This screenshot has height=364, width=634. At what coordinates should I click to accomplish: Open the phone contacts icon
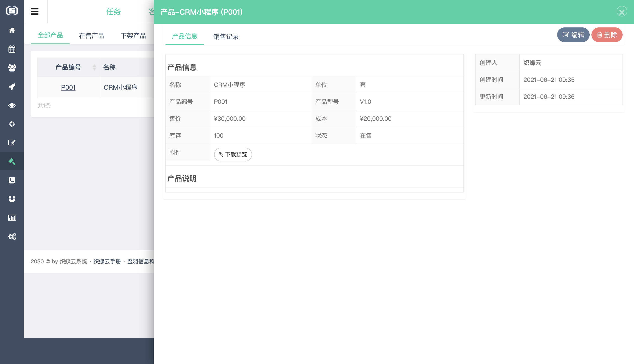(12, 180)
